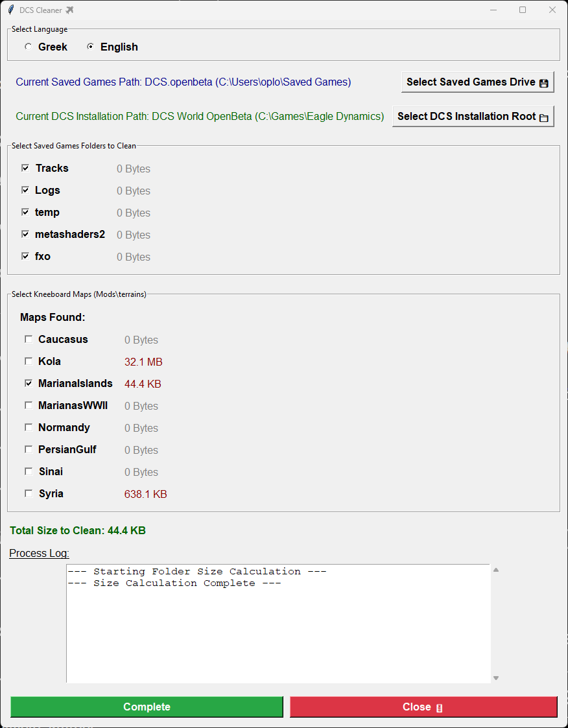The image size is (568, 728).
Task: Uncheck the Tracks folder checkbox
Action: (x=25, y=168)
